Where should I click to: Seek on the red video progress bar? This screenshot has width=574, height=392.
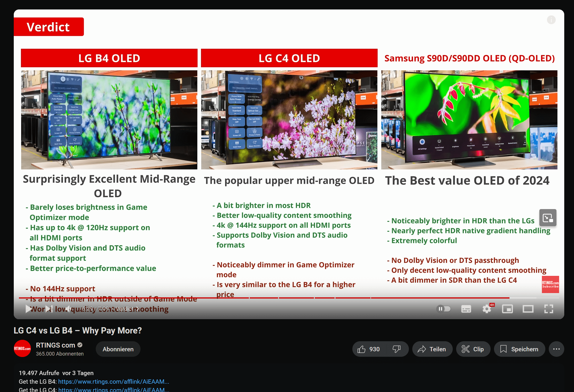click(x=289, y=298)
